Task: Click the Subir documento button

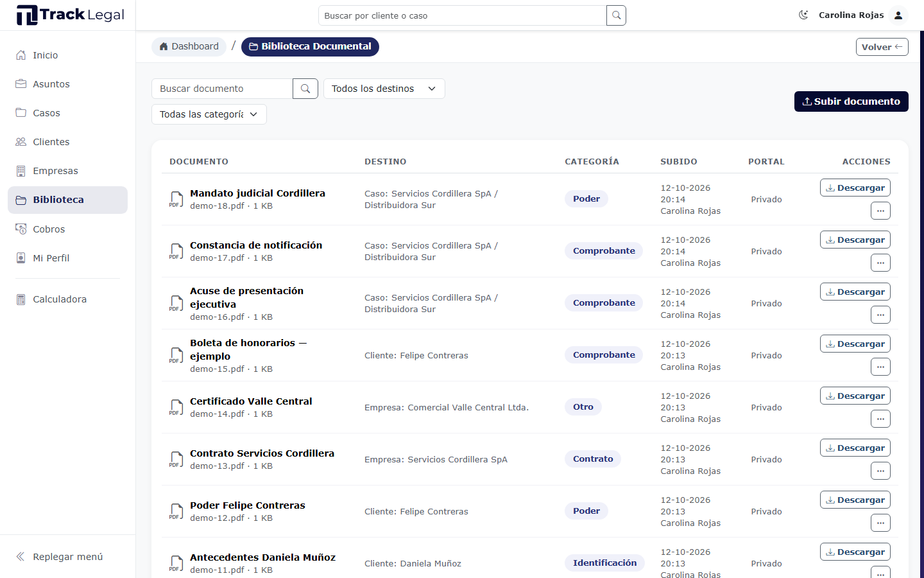Action: pyautogui.click(x=851, y=101)
